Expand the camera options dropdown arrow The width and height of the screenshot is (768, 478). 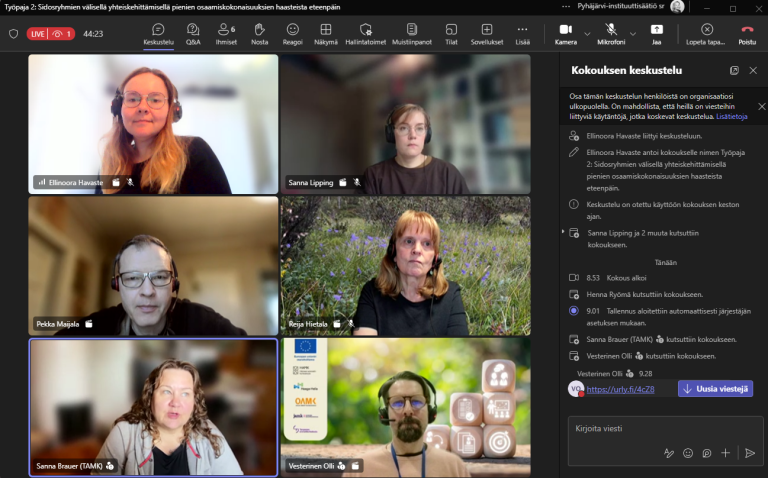[587, 34]
